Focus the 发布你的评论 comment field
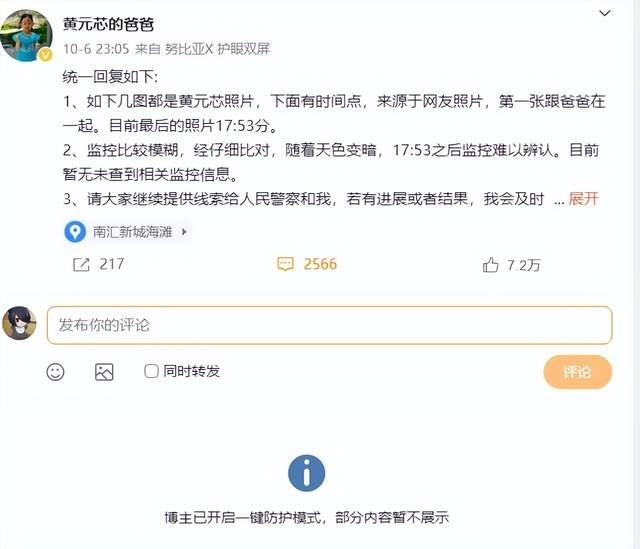Image resolution: width=640 pixels, height=549 pixels. (x=330, y=325)
